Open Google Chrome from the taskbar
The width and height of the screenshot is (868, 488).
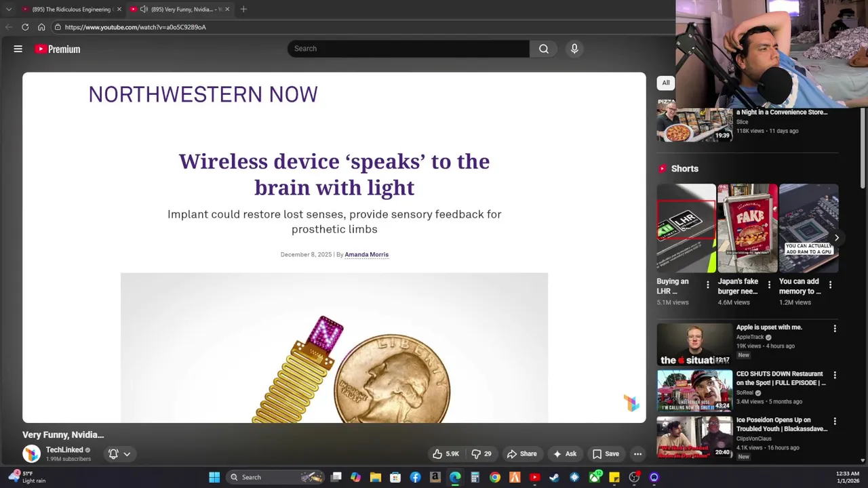pos(495,477)
